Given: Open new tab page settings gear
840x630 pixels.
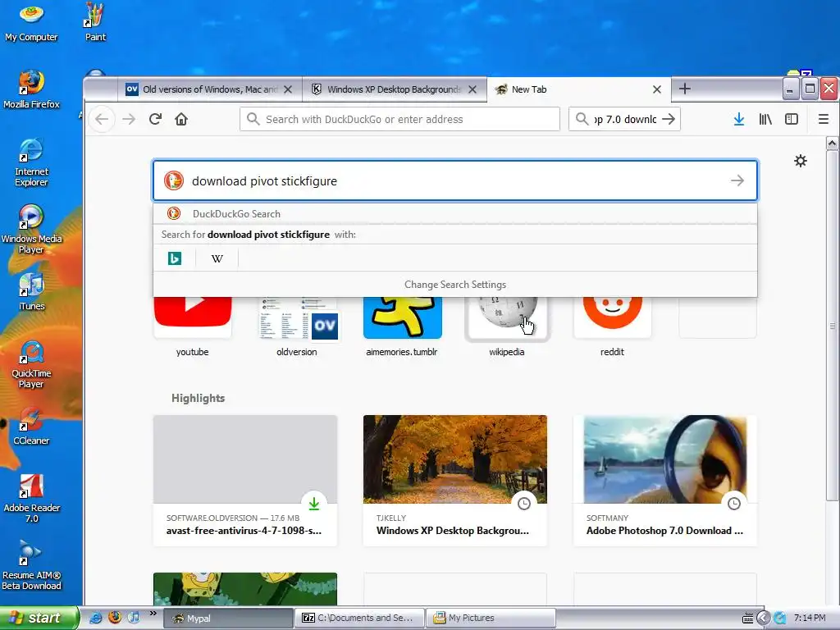Looking at the screenshot, I should [x=801, y=161].
